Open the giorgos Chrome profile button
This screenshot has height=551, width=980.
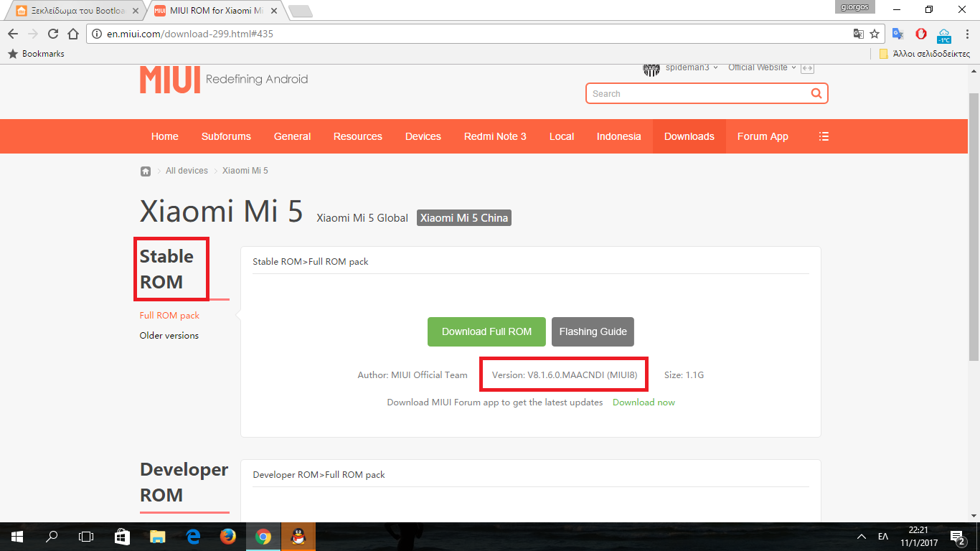855,7
